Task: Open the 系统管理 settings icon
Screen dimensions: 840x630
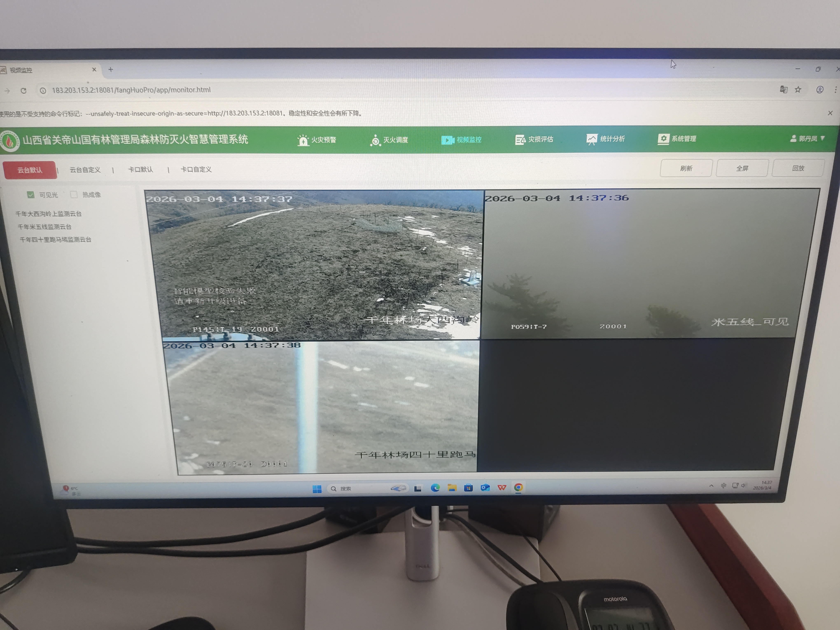Action: click(x=663, y=139)
